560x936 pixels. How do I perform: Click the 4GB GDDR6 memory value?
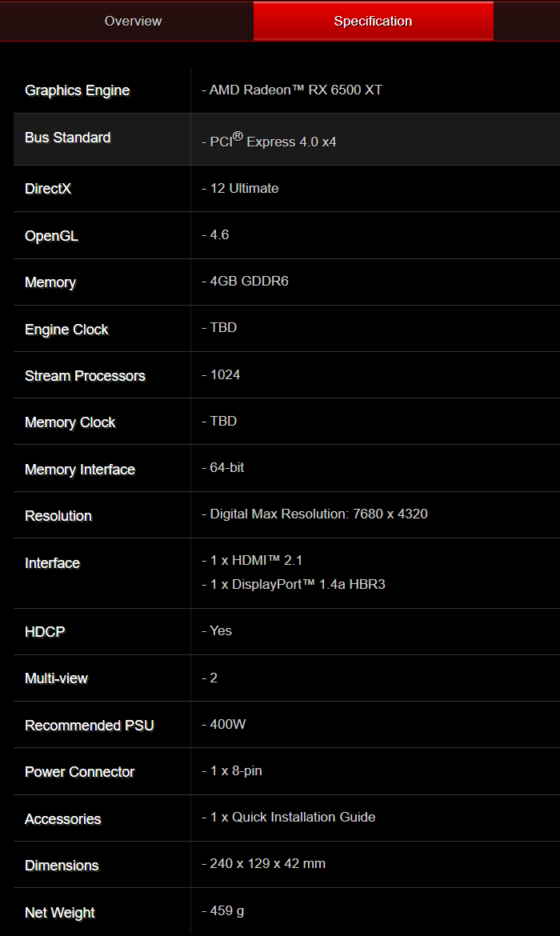pyautogui.click(x=245, y=282)
